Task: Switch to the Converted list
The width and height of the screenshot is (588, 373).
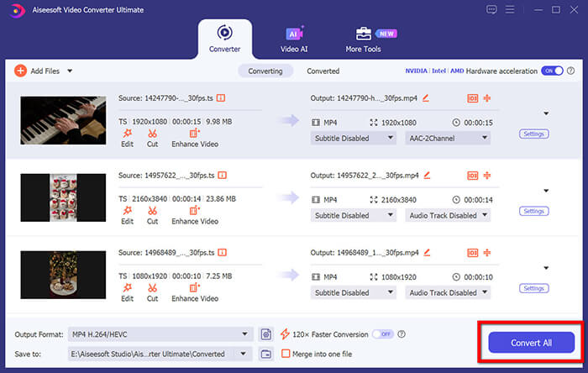Action: coord(323,71)
